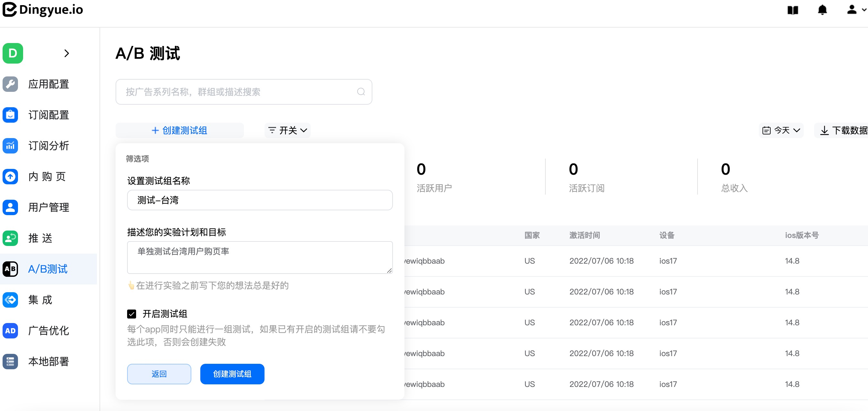Click the 订阅分析 chart icon
Viewport: 868px width, 411px height.
click(x=11, y=146)
